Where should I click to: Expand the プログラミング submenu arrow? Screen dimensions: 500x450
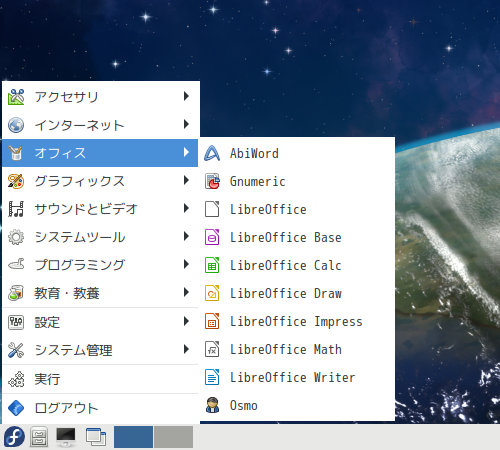(x=186, y=264)
